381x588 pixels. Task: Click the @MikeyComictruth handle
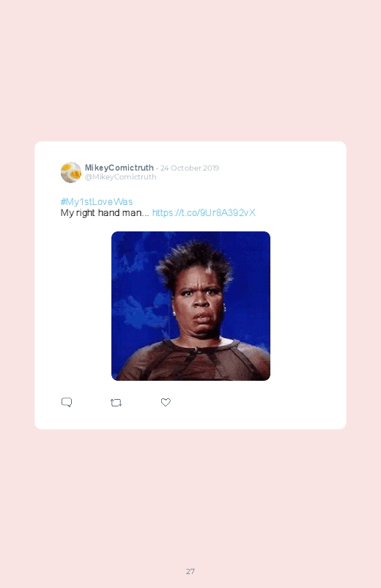120,177
